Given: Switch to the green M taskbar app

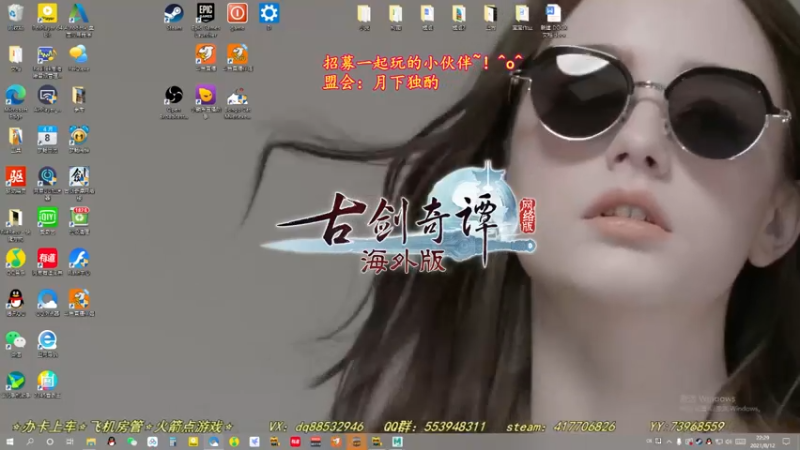Looking at the screenshot, I should [x=397, y=442].
